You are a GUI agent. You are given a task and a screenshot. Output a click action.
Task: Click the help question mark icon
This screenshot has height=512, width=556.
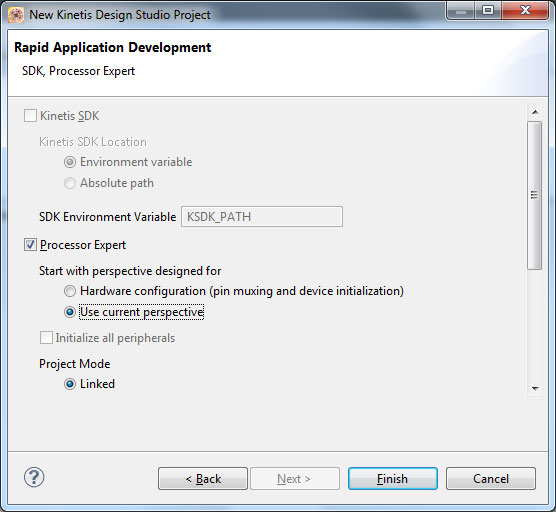coord(34,477)
